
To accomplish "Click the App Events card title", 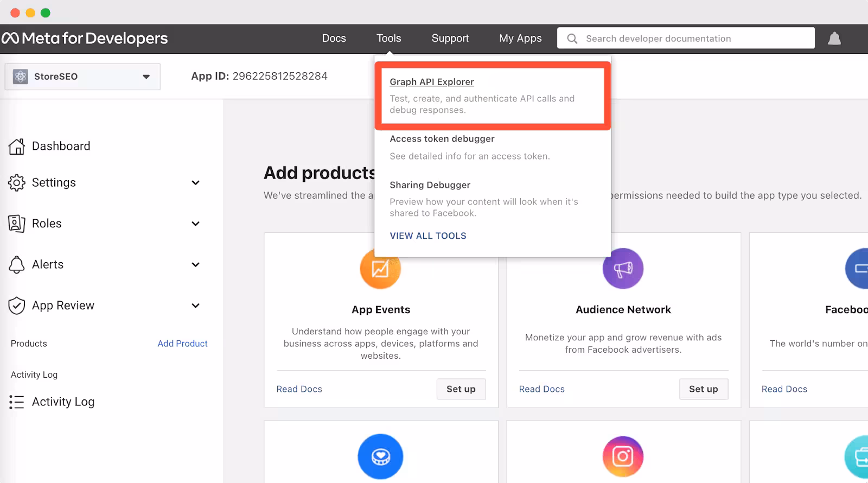I will (381, 310).
